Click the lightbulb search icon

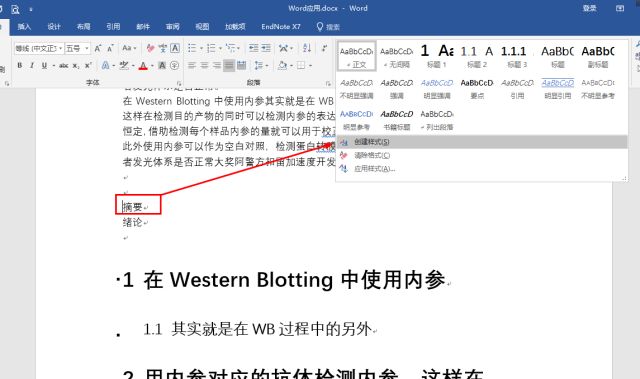pyautogui.click(x=320, y=27)
